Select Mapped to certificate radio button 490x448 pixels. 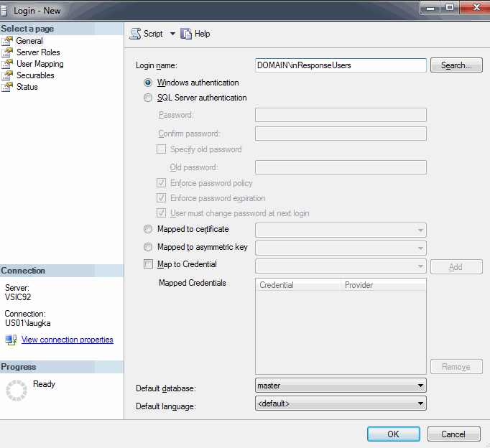(148, 229)
